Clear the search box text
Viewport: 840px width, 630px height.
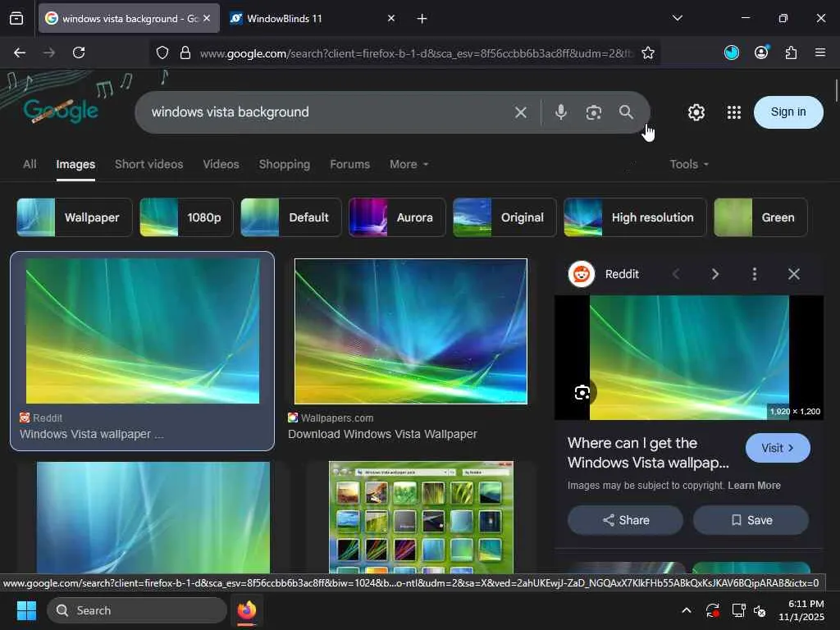tap(521, 112)
